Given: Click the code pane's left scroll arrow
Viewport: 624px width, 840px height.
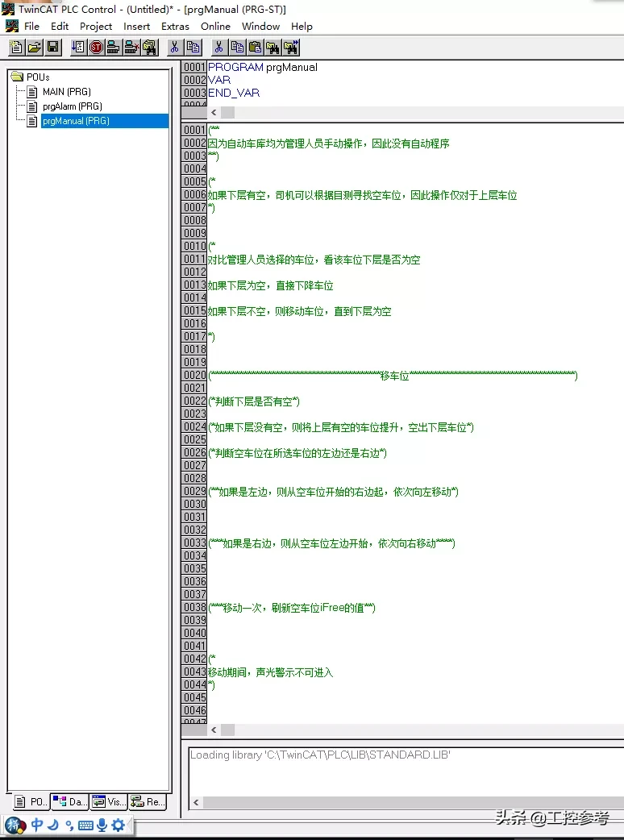Looking at the screenshot, I should point(214,730).
